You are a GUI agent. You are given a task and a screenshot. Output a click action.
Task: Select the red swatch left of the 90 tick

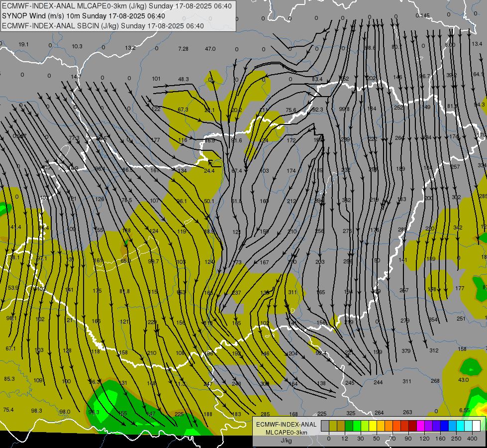pos(405,426)
